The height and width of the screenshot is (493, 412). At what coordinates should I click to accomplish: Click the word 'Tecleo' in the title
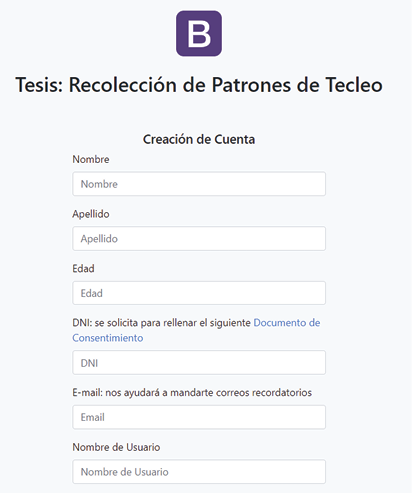click(354, 85)
